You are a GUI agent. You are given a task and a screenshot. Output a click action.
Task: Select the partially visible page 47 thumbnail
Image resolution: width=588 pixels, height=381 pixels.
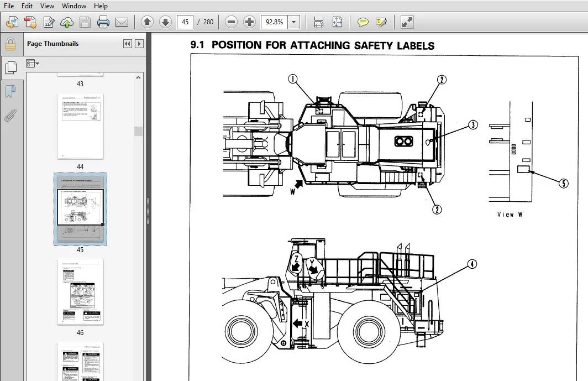(x=80, y=362)
